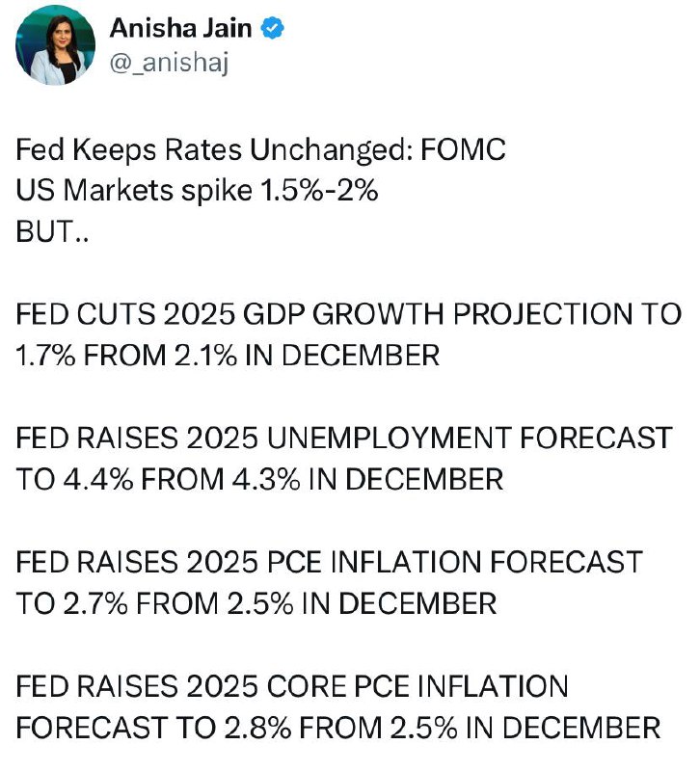Image resolution: width=700 pixels, height=771 pixels.
Task: Visit the @_anishaj handle
Action: (x=170, y=63)
